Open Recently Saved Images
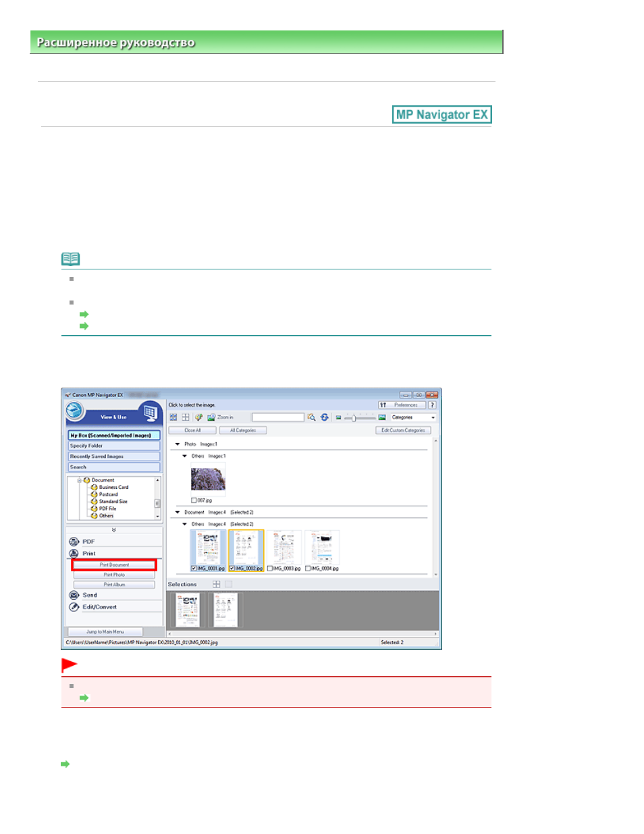The height and width of the screenshot is (834, 644). coord(113,457)
